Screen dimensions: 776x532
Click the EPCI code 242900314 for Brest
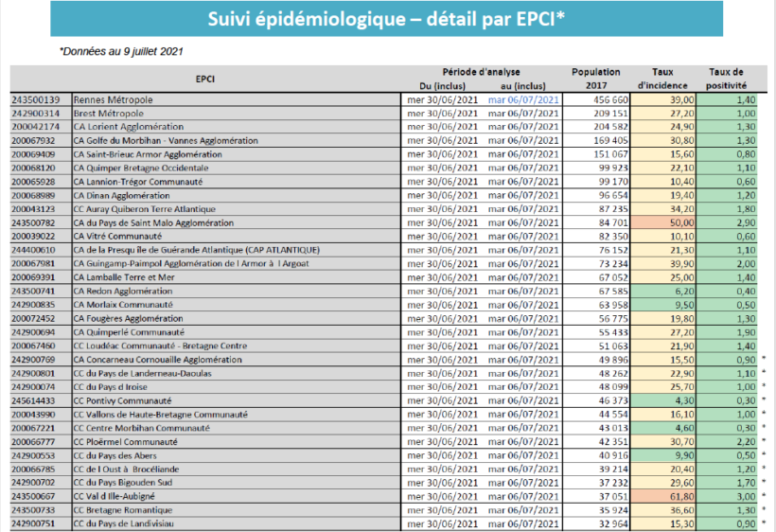35,113
